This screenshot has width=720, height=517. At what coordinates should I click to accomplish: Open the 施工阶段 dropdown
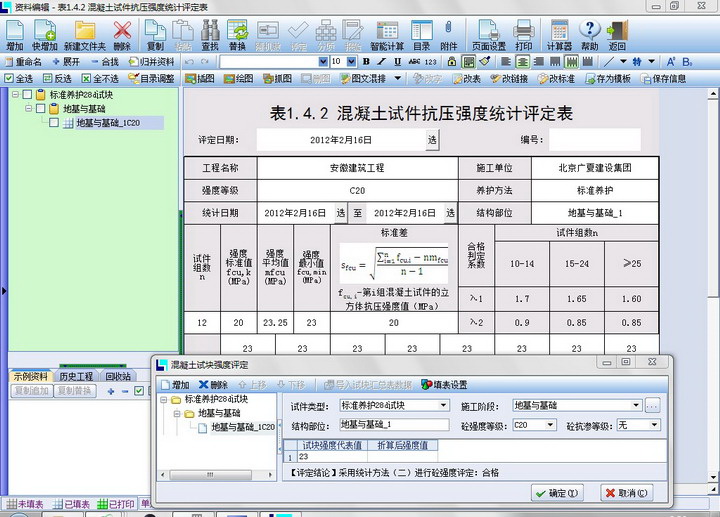[x=636, y=405]
